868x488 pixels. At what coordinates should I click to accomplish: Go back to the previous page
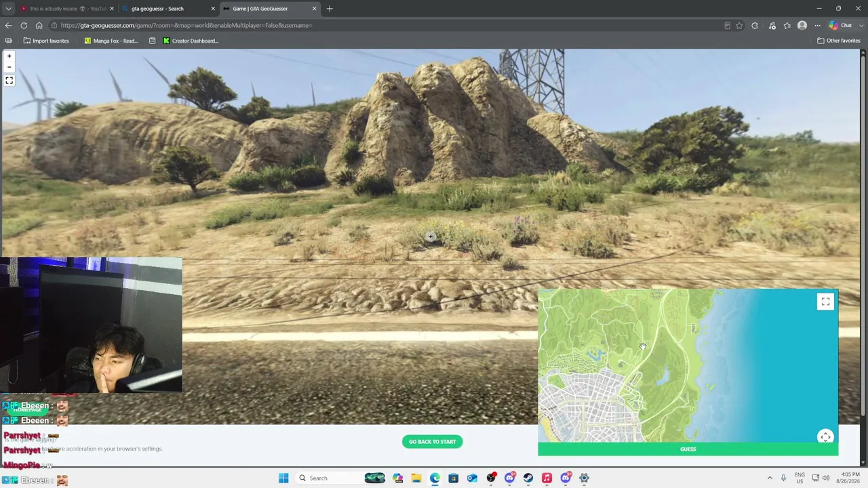pos(8,26)
